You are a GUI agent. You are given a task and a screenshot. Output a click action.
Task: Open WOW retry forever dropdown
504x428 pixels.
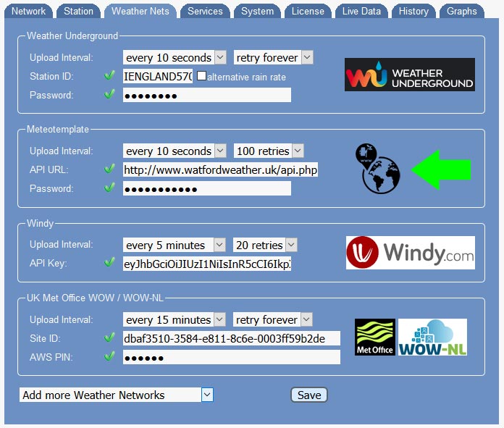tap(272, 319)
